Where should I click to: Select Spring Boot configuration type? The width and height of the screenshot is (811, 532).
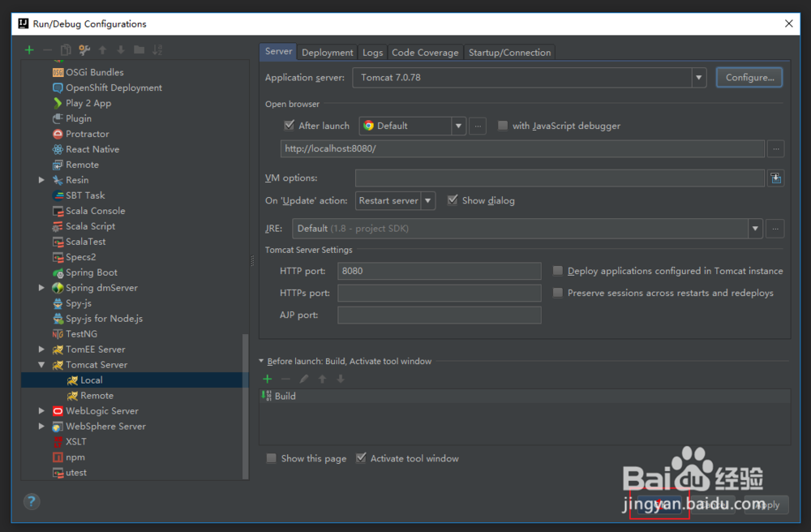[85, 272]
